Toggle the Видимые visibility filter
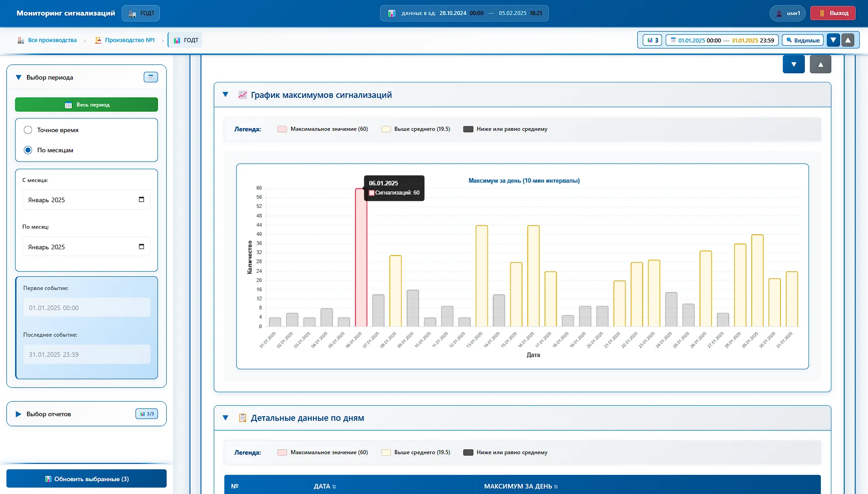Viewport: 868px width, 494px height. (x=803, y=40)
